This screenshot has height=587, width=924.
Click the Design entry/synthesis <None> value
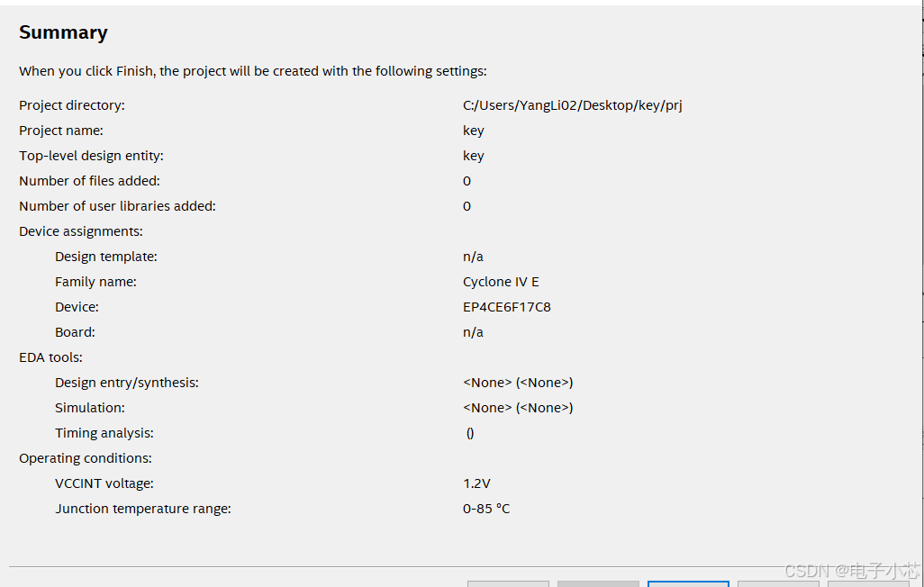pos(518,383)
